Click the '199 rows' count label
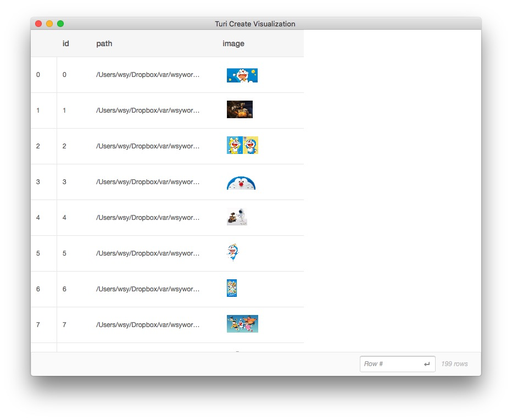 pos(454,364)
